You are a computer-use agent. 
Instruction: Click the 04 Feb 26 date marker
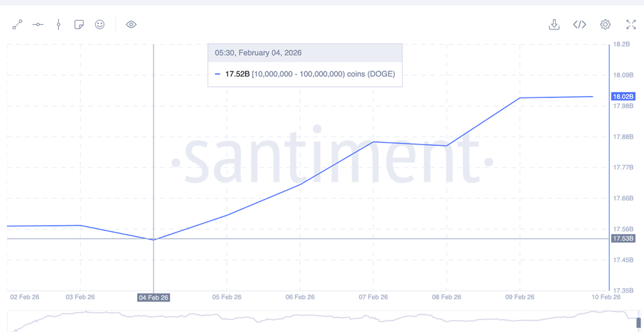pyautogui.click(x=153, y=298)
